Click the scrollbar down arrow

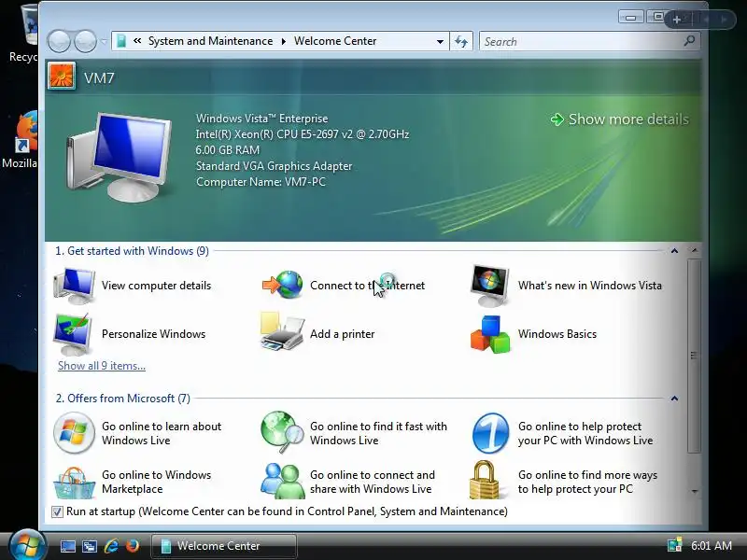click(x=694, y=492)
